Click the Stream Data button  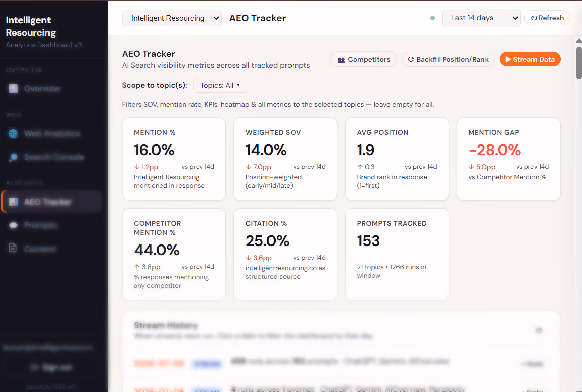click(x=530, y=59)
